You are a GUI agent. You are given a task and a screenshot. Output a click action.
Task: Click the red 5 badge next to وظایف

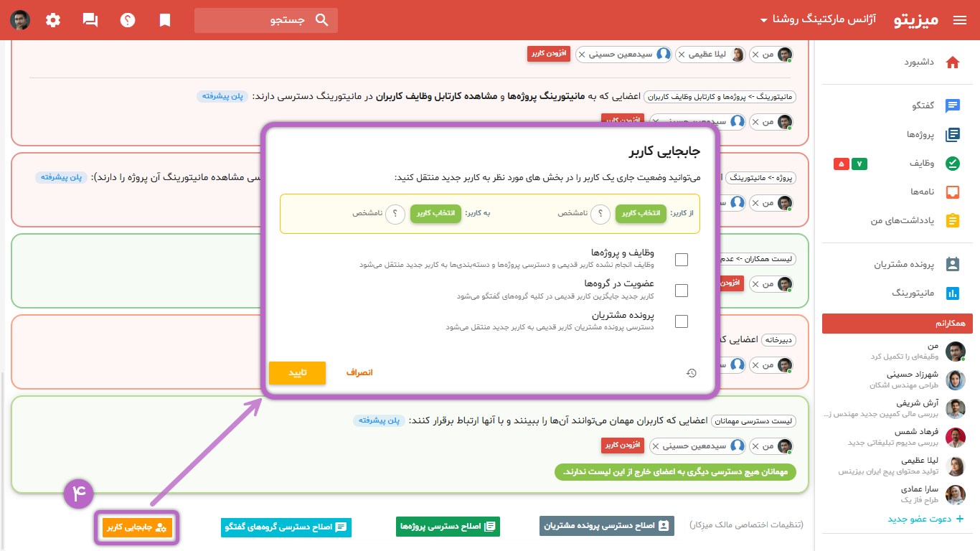tap(841, 164)
